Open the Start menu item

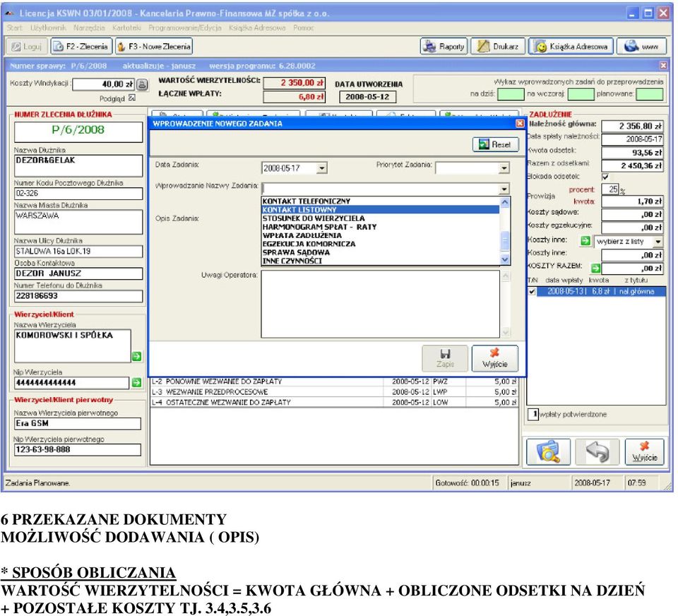point(14,28)
